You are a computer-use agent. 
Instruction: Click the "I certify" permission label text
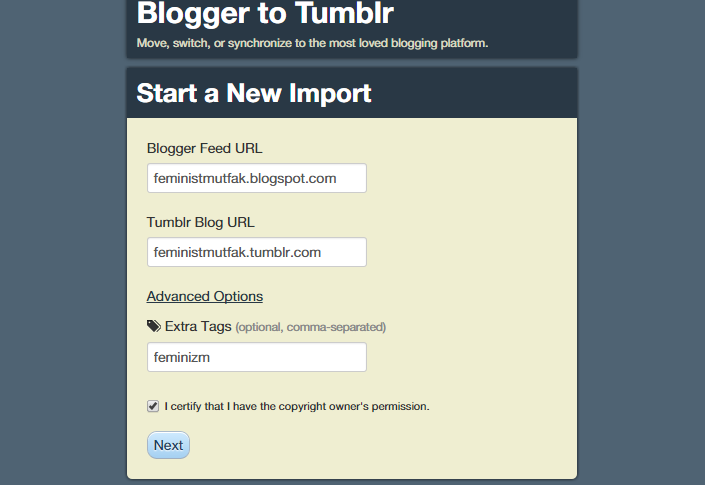pyautogui.click(x=297, y=406)
